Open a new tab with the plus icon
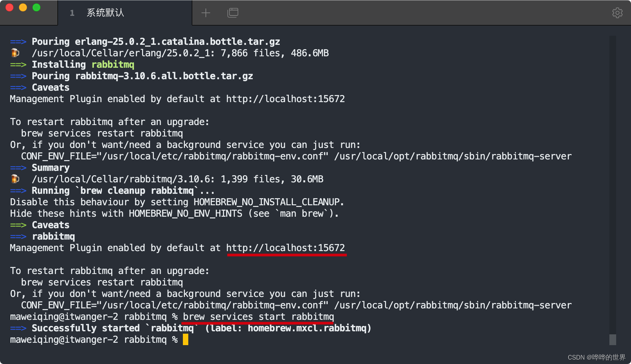Screen dimensions: 631x364 [205, 13]
